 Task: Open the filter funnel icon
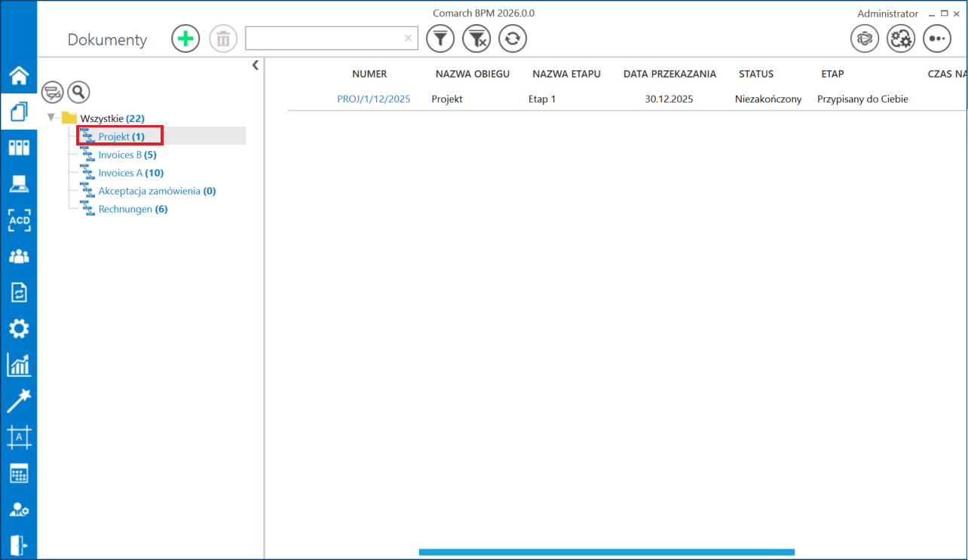440,38
